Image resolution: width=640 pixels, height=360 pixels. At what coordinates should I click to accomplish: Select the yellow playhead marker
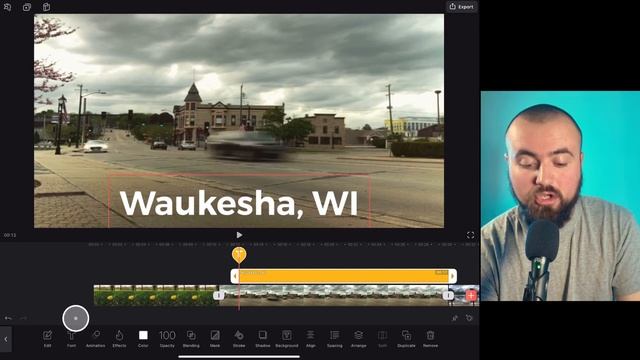coord(239,255)
